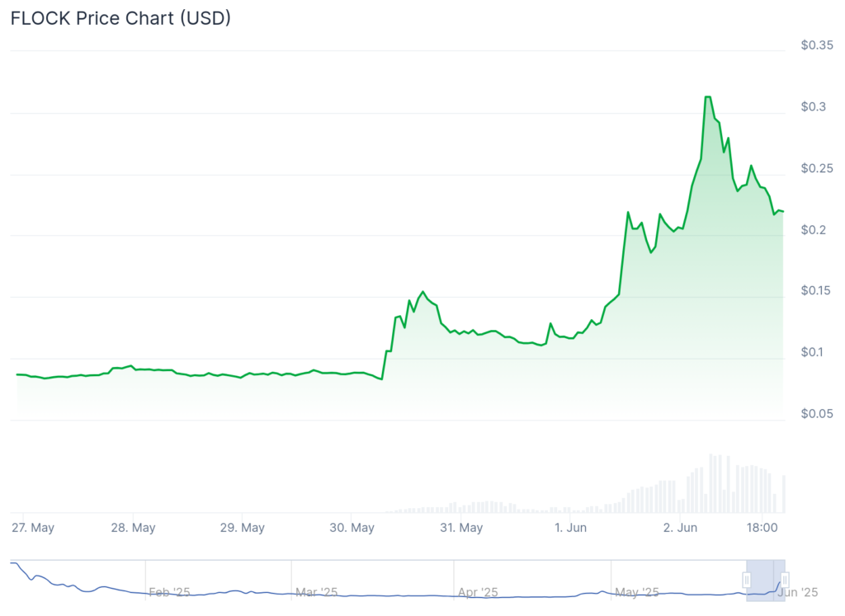Click the right handle of the range navigator
The image size is (845, 616).
[785, 580]
